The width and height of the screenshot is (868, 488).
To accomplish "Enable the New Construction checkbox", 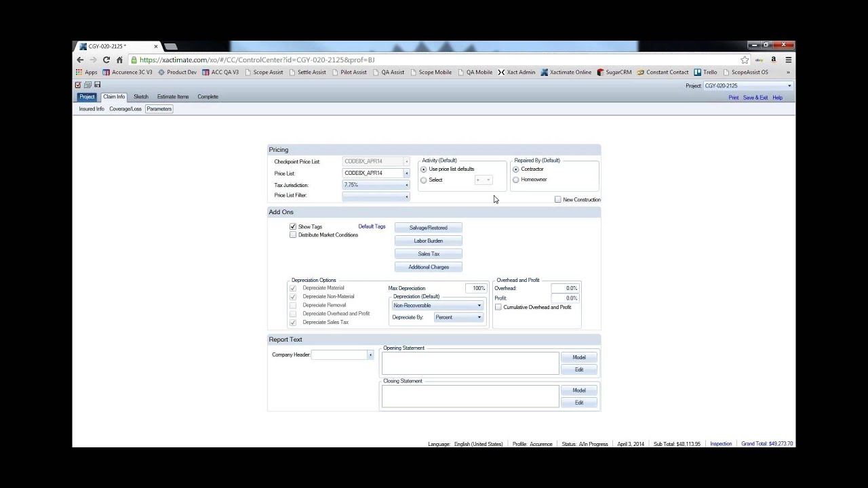I will (x=557, y=199).
